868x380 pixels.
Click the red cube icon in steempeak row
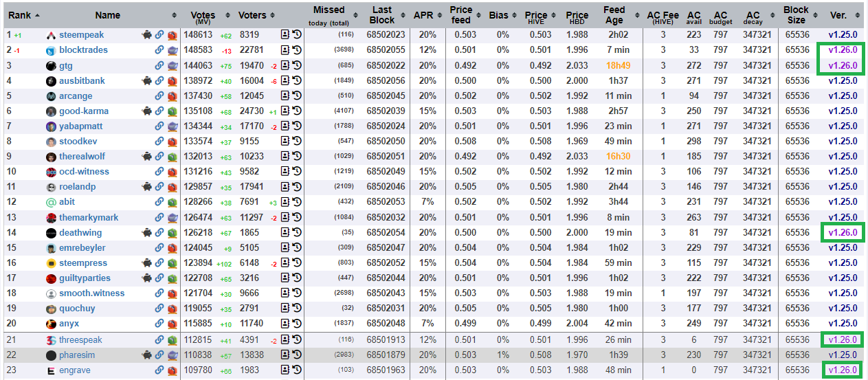click(173, 35)
